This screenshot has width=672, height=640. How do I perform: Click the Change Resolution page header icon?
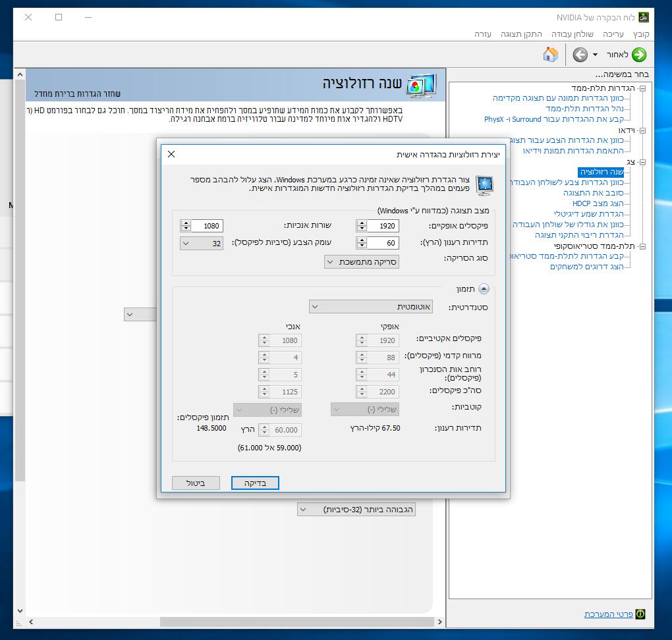pos(421,86)
